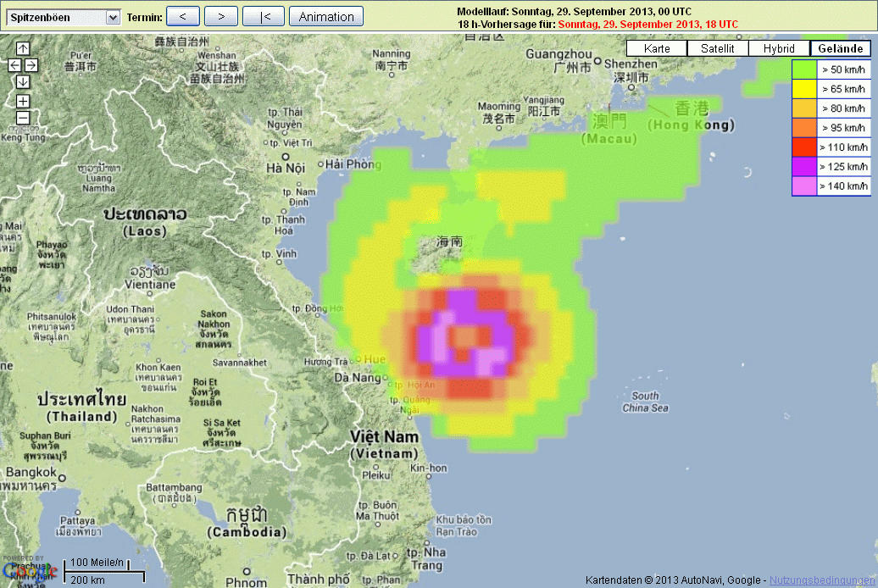Start the Animation playback

click(x=326, y=16)
